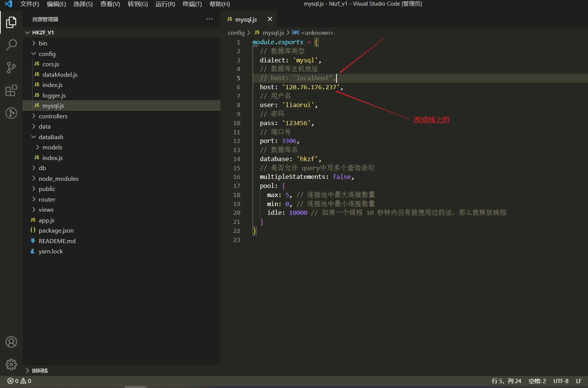This screenshot has height=388, width=588.
Task: Click the multipleStatements false value
Action: 342,177
